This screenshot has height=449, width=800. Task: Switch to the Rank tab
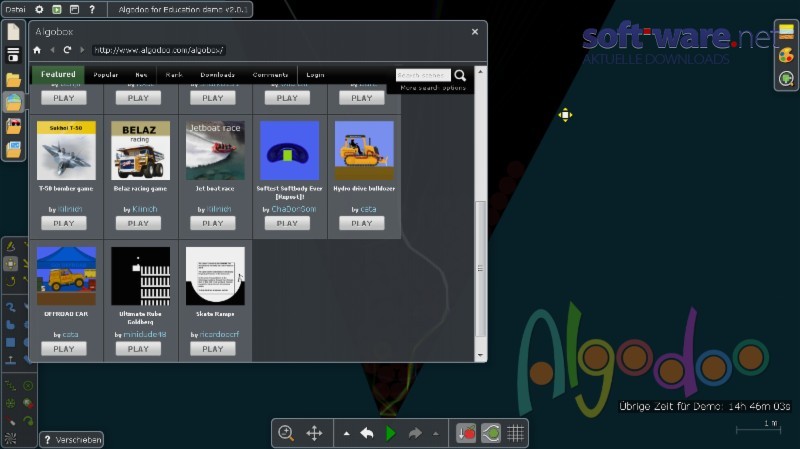click(x=174, y=74)
